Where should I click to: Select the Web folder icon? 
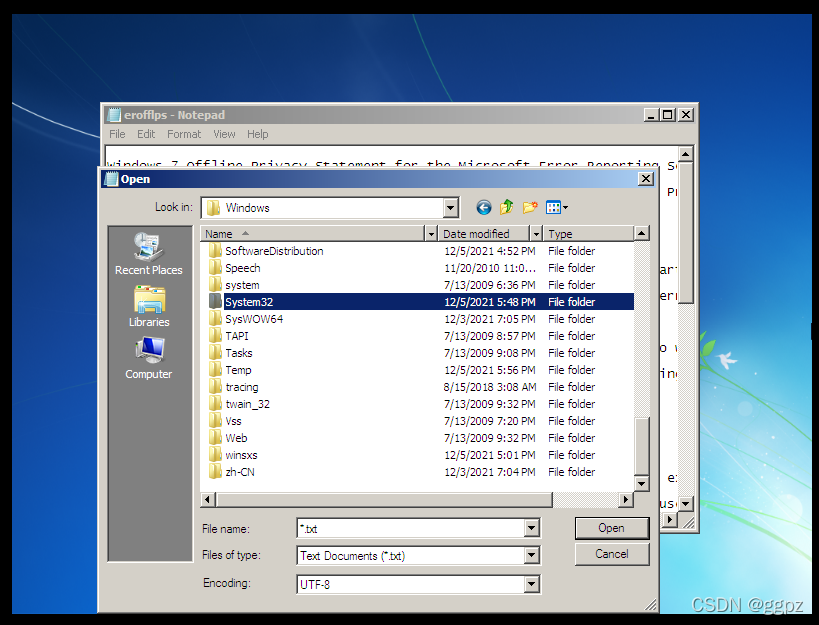215,438
